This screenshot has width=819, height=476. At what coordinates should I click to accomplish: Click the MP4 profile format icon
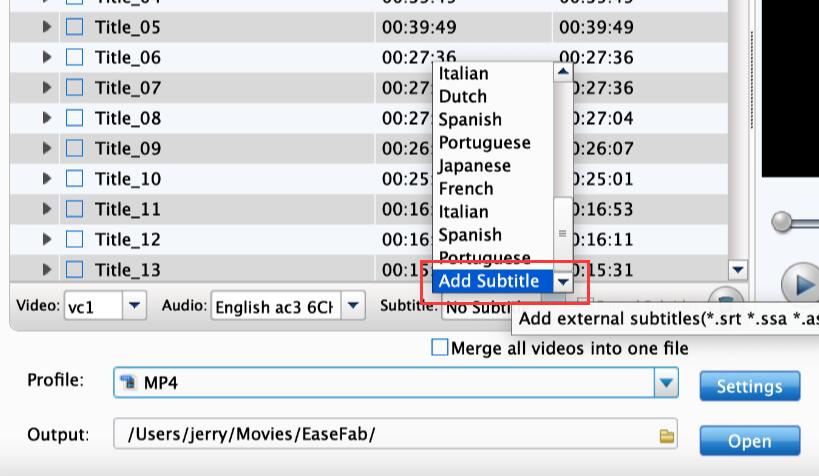(127, 383)
